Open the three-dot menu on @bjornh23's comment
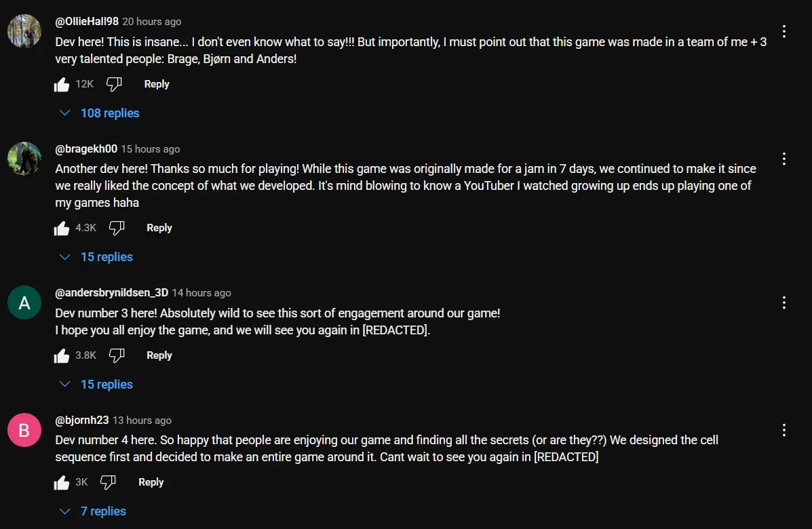Image resolution: width=812 pixels, height=529 pixels. point(784,430)
